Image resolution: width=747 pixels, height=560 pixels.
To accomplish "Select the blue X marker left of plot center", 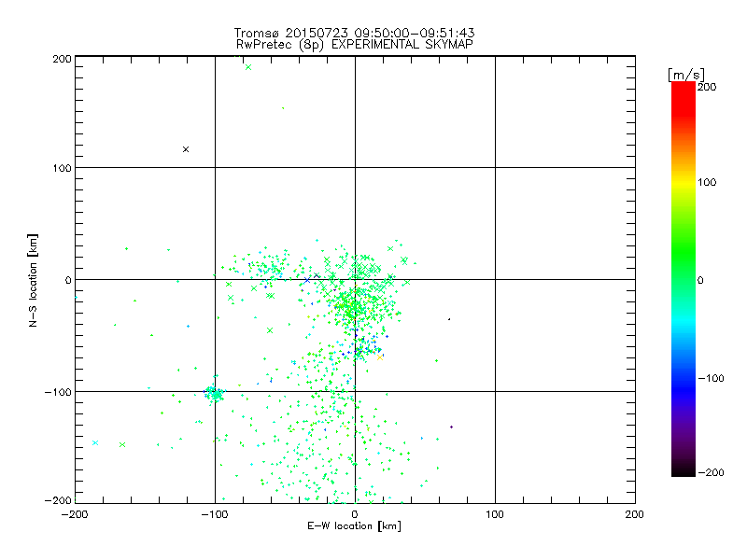I will [307, 280].
